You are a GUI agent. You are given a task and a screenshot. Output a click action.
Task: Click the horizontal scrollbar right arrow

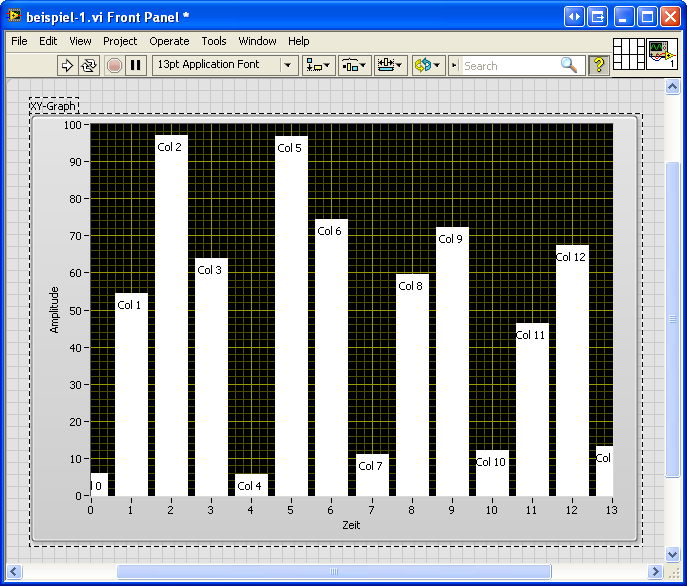[x=655, y=571]
